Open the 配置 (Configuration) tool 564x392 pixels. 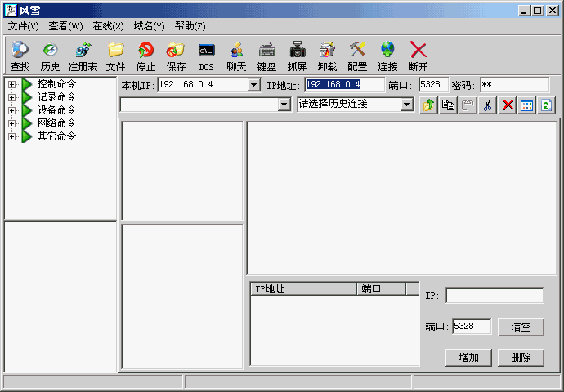[357, 56]
